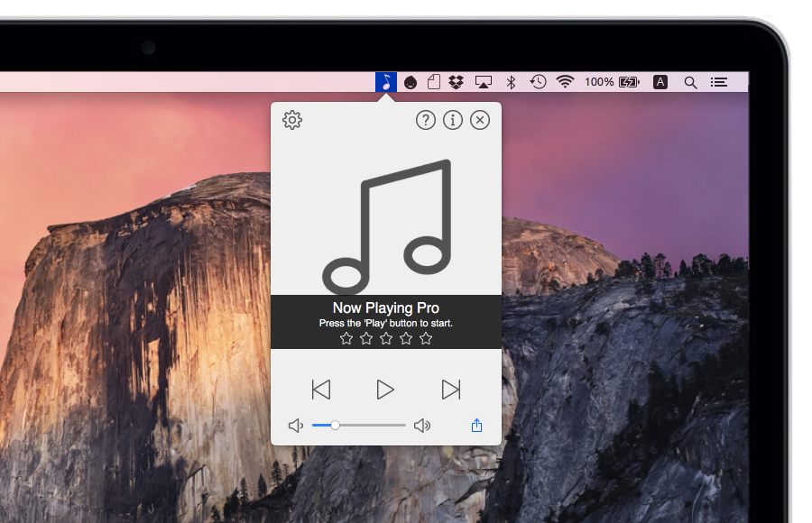Open Spotlight search magnifier
This screenshot has width=812, height=523.
tap(690, 82)
